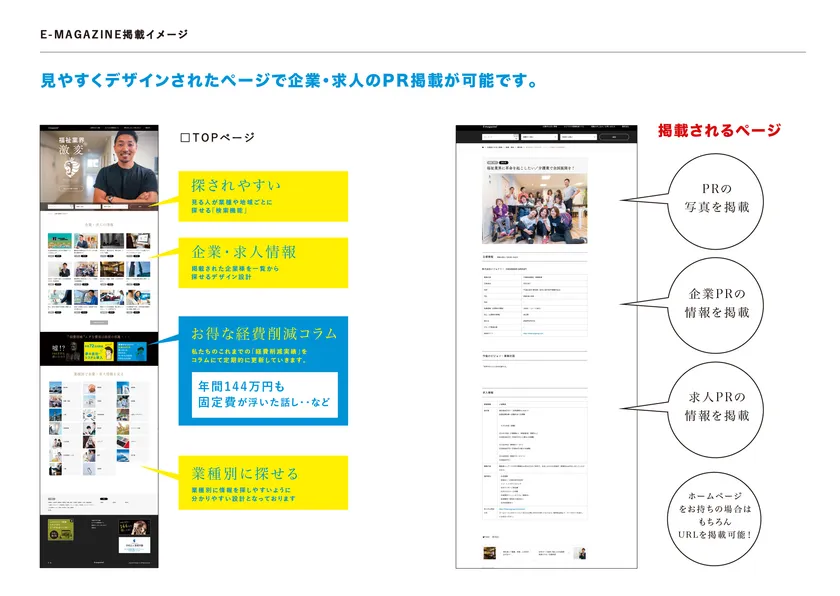The width and height of the screenshot is (840, 596).
Task: Click the 'E-MAGAZINE掲載イメージ' slide title
Action: 114,34
